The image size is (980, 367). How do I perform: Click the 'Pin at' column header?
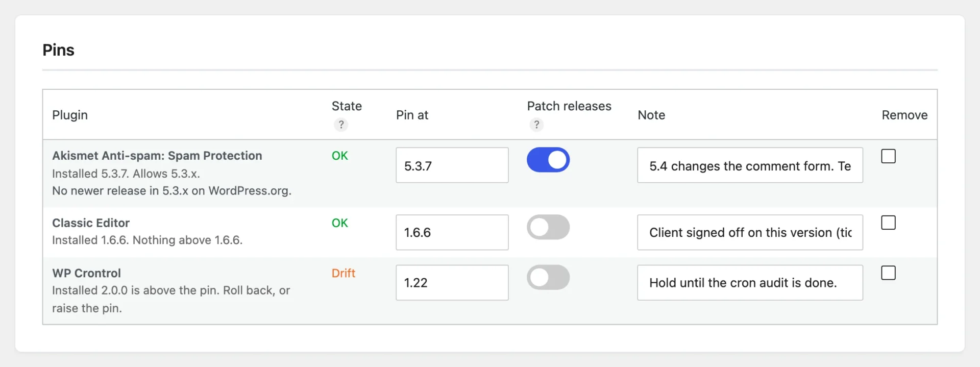coord(412,115)
